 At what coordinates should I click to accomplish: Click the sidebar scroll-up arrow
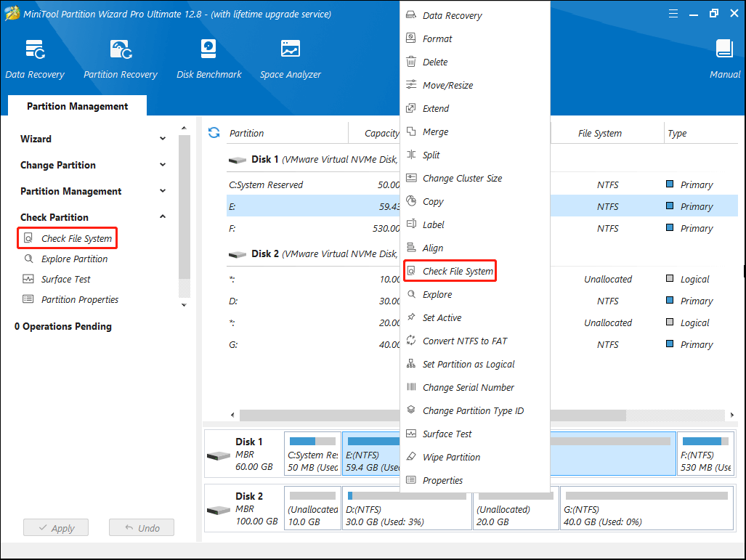[x=184, y=128]
